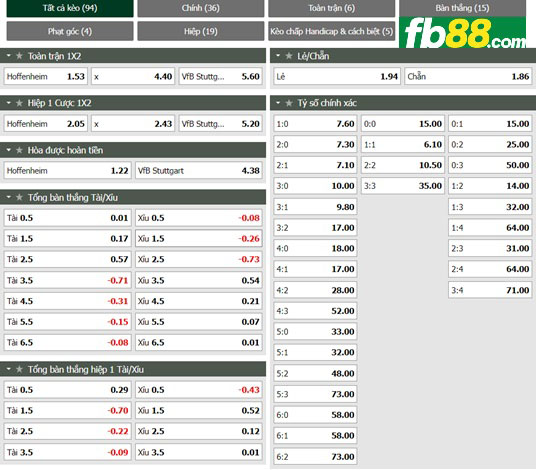Collapse the Lẻ/Chẵn section arrow
This screenshot has width=536, height=470.
coord(278,55)
